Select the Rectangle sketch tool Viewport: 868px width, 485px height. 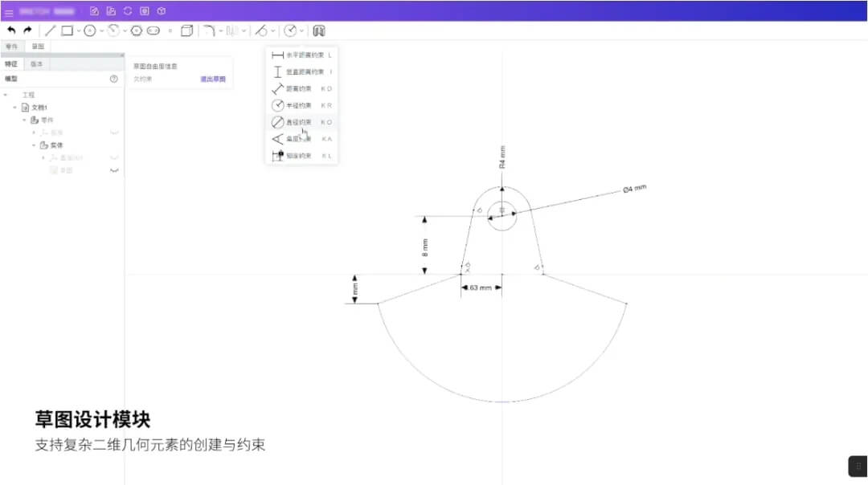66,31
